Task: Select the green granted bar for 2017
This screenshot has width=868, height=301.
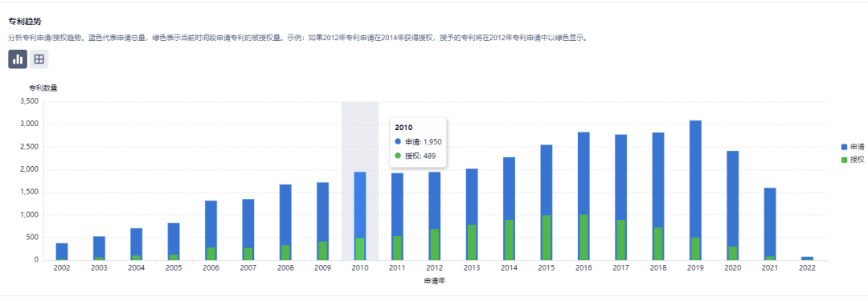Action: (621, 240)
